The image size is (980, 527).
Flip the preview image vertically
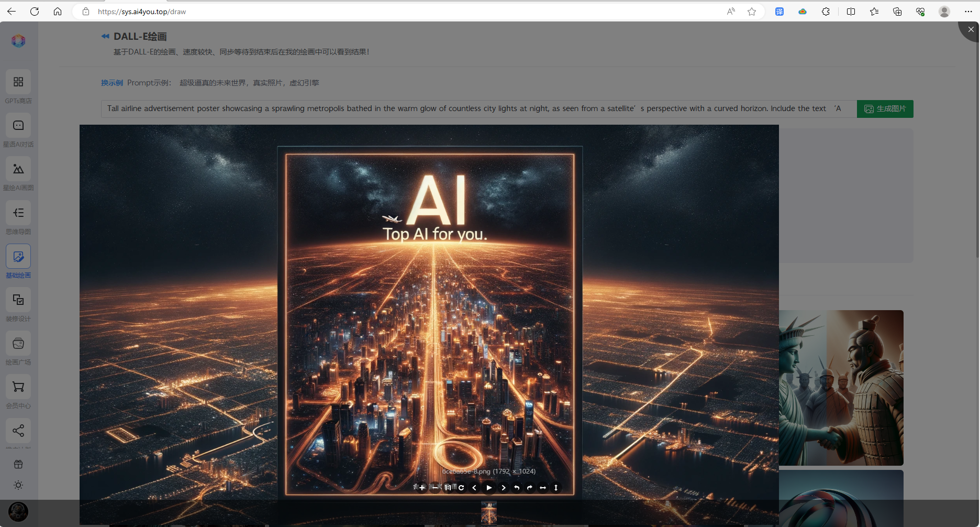click(x=556, y=488)
